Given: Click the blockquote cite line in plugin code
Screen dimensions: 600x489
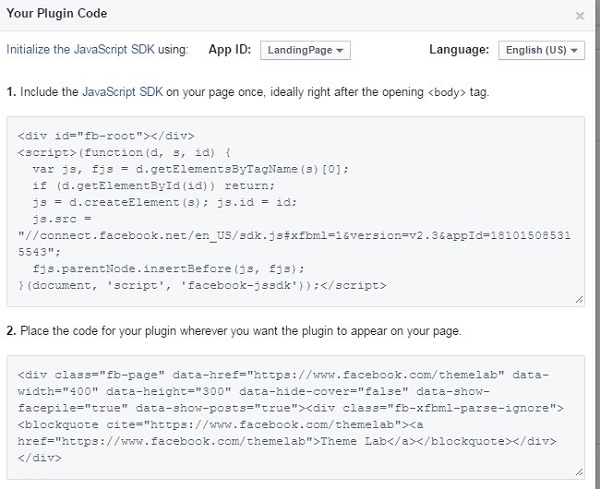Looking at the screenshot, I should coord(220,425).
